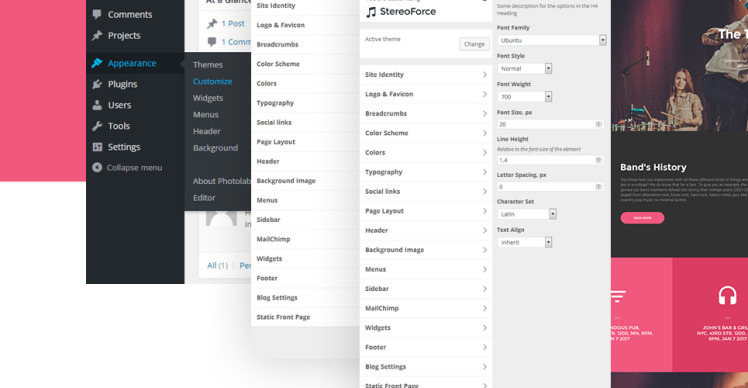Click the Projects pushpin icon
The height and width of the screenshot is (388, 748).
coord(97,35)
